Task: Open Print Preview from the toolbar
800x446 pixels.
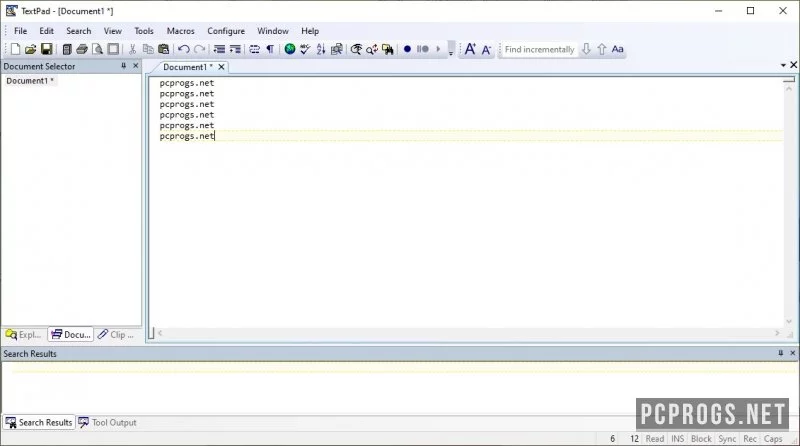Action: tap(97, 49)
